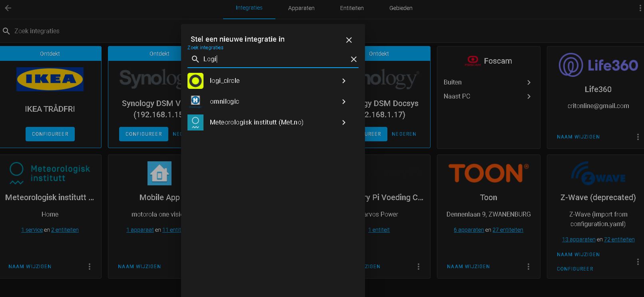Click the IKEA logo
This screenshot has width=644, height=297.
(x=50, y=79)
